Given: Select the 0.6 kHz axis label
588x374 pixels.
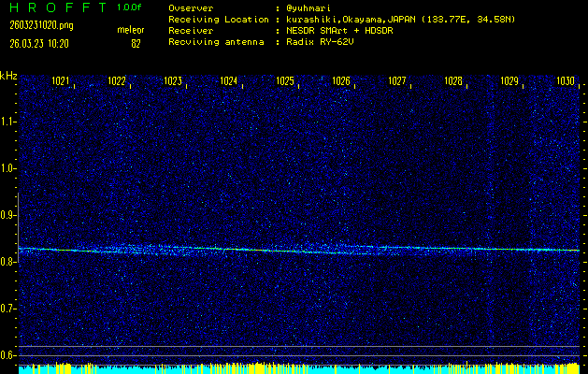Looking at the screenshot, I should (x=8, y=354).
